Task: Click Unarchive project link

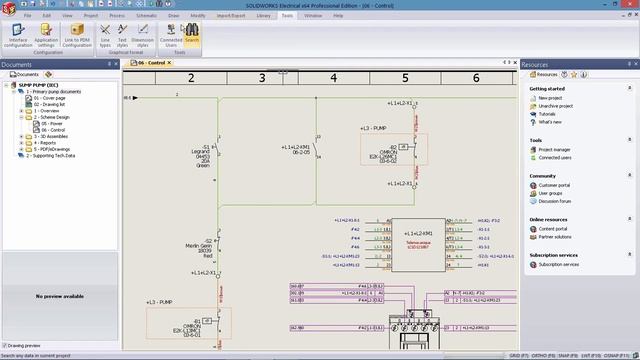Action: click(x=556, y=106)
